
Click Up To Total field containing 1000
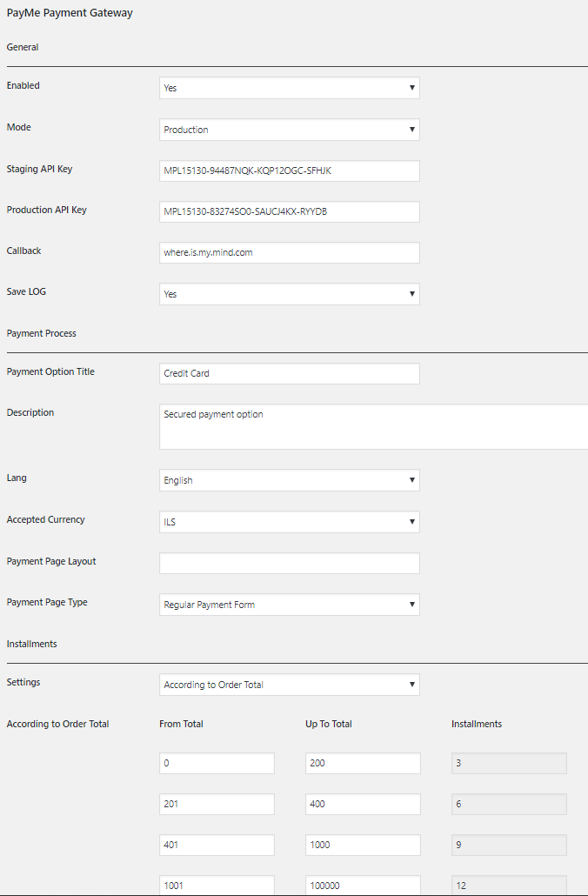click(363, 845)
